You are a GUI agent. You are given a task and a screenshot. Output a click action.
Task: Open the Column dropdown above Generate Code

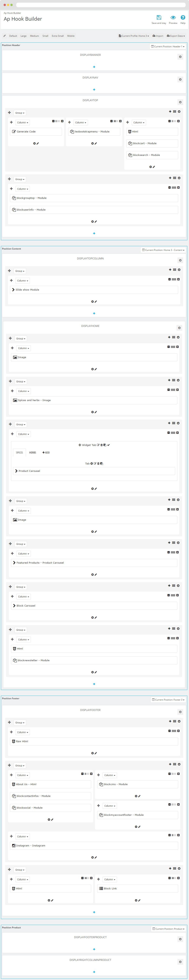22,123
